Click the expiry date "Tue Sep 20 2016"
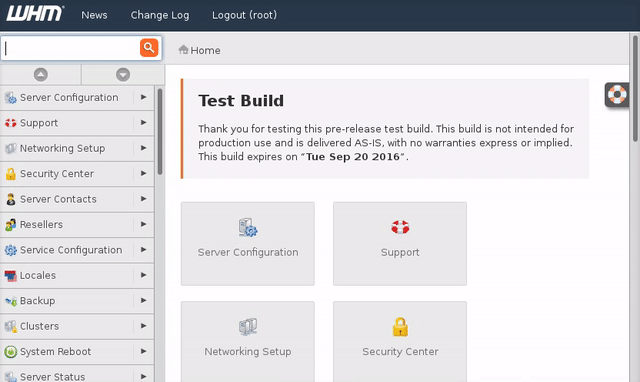The width and height of the screenshot is (640, 382). pos(353,157)
